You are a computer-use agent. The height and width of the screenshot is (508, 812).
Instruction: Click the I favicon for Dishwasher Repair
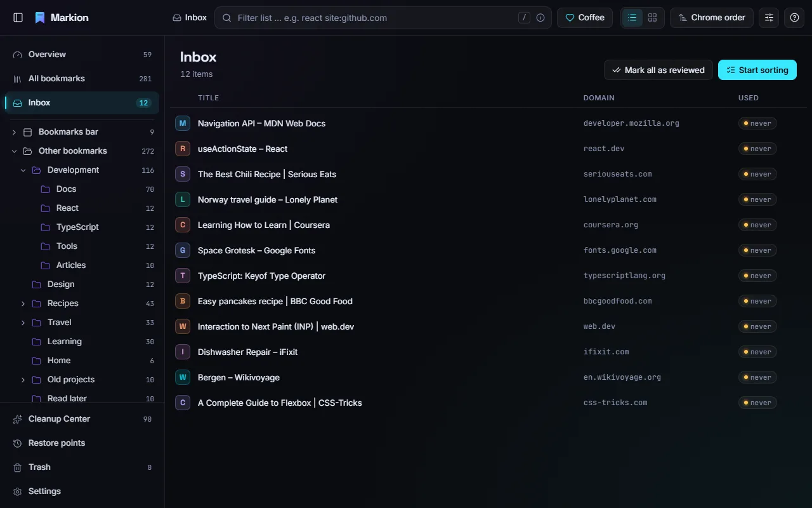click(183, 352)
